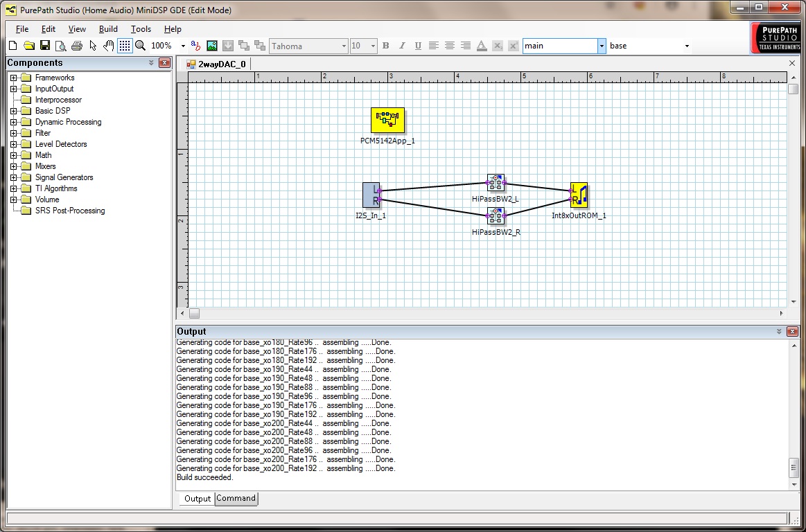Click the bring to front icon
The width and height of the screenshot is (806, 532).
coord(244,46)
